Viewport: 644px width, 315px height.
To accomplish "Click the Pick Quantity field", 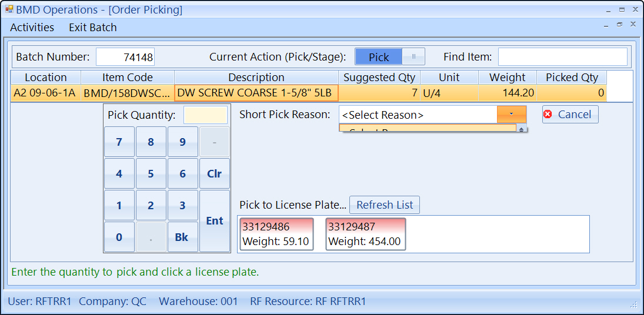I will coord(205,115).
